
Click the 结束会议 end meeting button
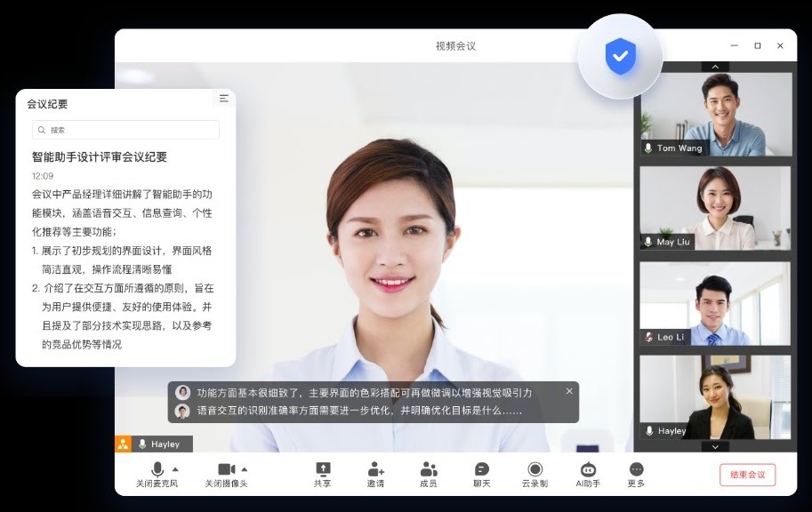[x=747, y=475]
